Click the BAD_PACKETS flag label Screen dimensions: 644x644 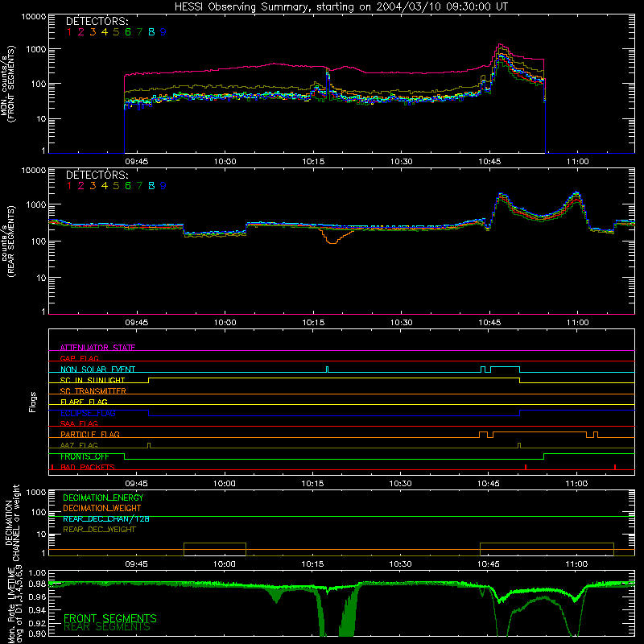pyautogui.click(x=88, y=467)
